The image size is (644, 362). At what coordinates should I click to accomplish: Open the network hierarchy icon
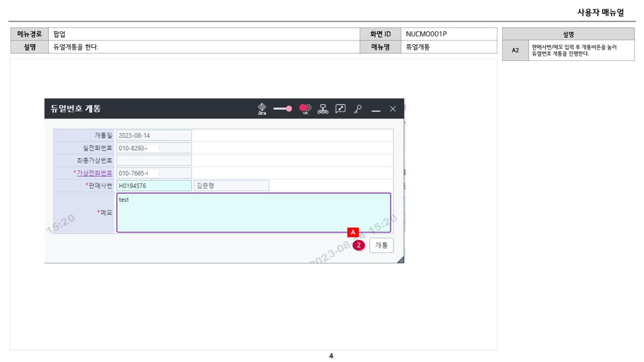tap(323, 109)
